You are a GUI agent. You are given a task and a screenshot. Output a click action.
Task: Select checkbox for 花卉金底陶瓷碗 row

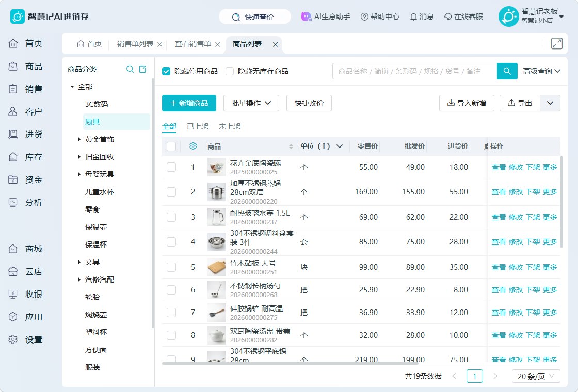171,167
